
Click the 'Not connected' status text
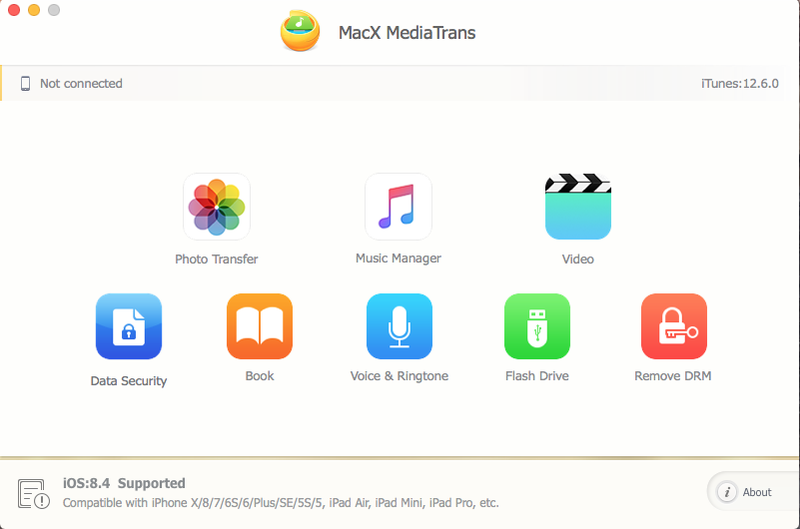tap(81, 84)
